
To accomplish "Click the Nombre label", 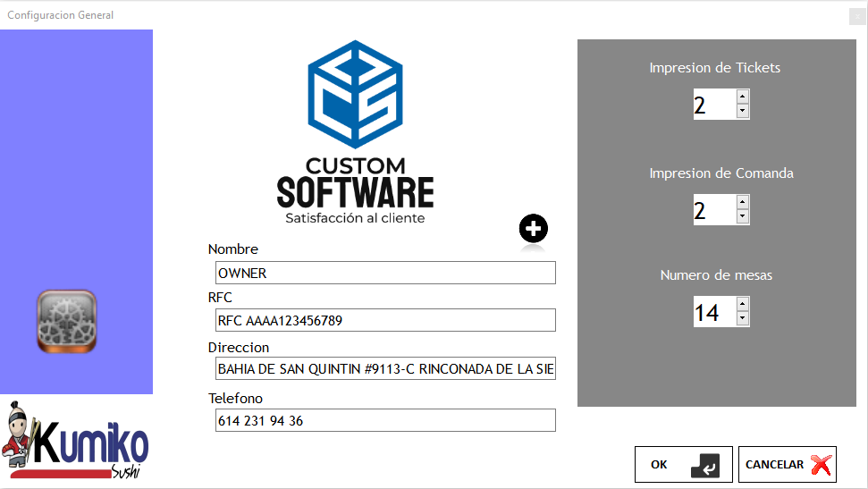I will [x=233, y=249].
